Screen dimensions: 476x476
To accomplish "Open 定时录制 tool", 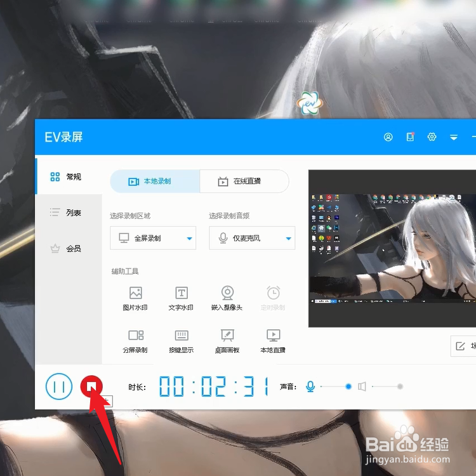I will (273, 298).
